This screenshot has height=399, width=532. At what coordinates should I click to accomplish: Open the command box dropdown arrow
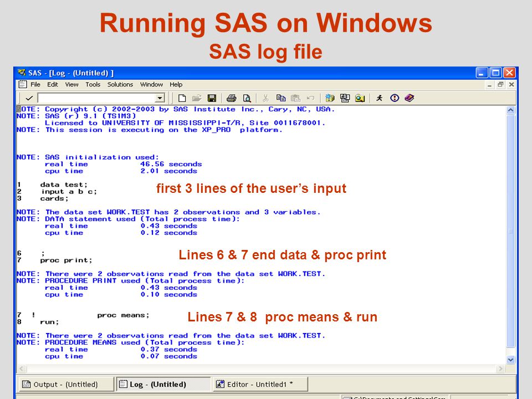pyautogui.click(x=160, y=99)
